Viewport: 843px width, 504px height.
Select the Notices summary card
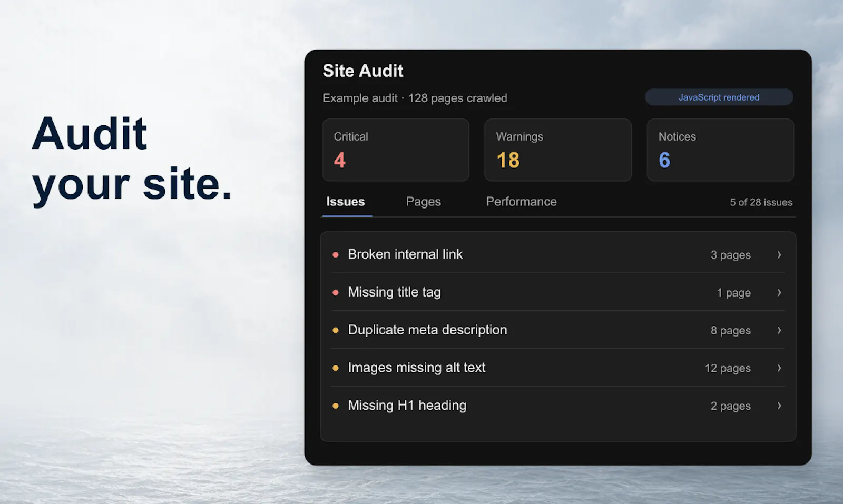click(x=720, y=150)
